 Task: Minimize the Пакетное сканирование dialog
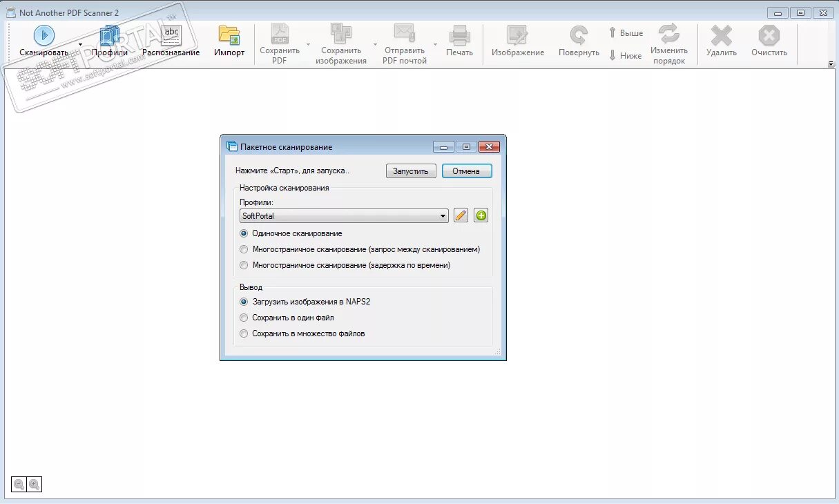coord(443,146)
